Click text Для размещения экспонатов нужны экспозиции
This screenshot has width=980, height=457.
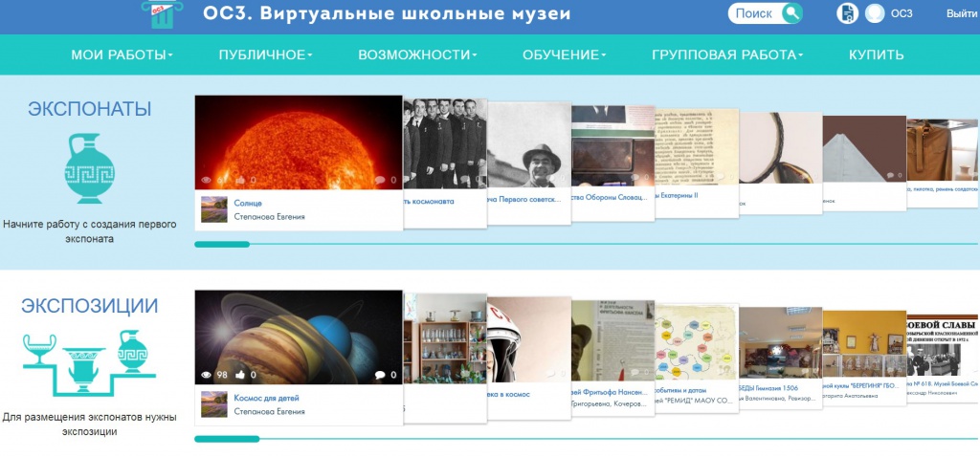89,424
